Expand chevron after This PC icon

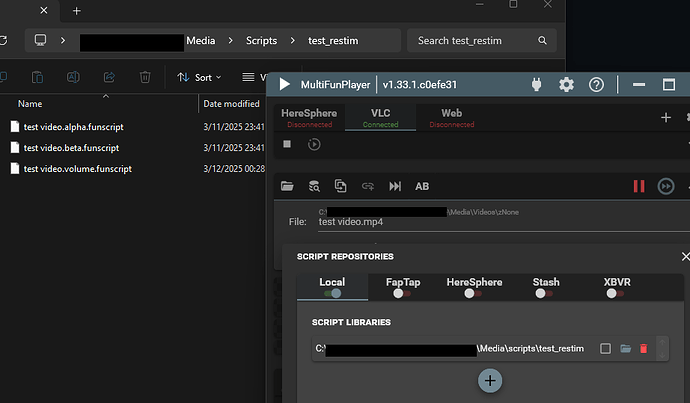click(63, 40)
